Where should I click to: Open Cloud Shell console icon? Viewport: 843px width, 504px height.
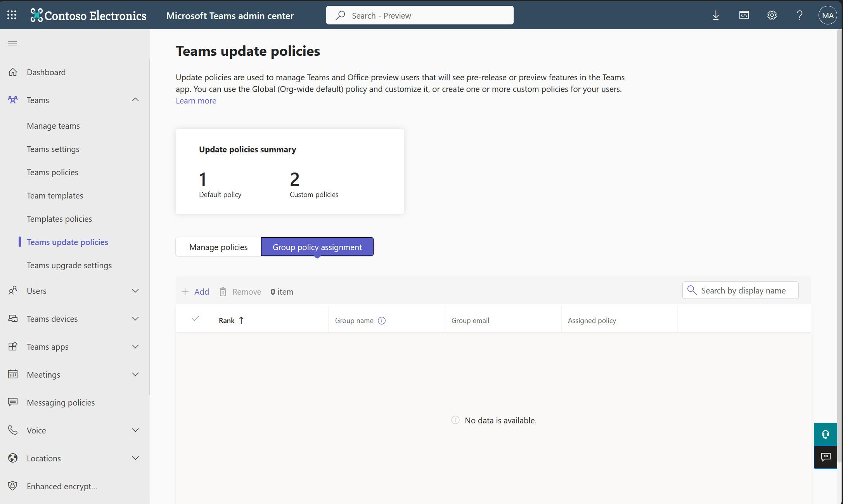[x=744, y=16]
